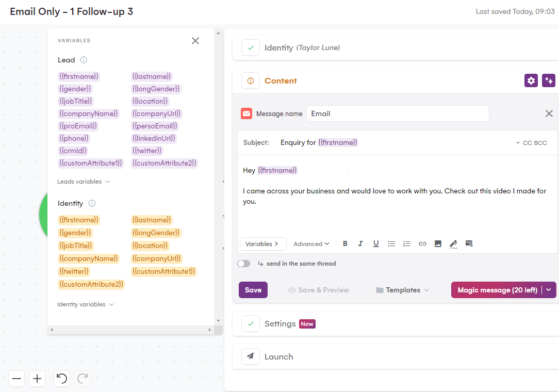Image resolution: width=559 pixels, height=392 pixels.
Task: Insert Identity {{longGender}} variable
Action: [x=156, y=233]
